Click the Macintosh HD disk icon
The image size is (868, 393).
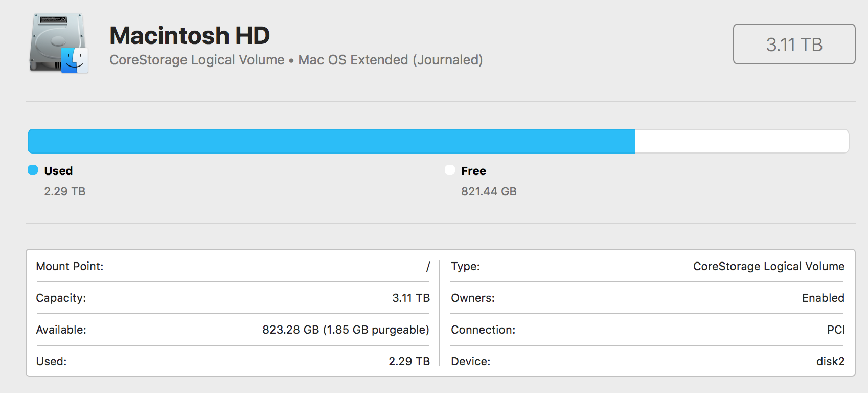click(x=59, y=43)
